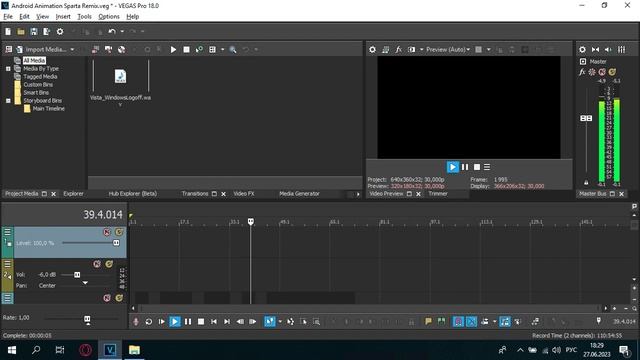Select the Main Timeline storyboard bin
This screenshot has height=360, width=640.
tap(48, 109)
